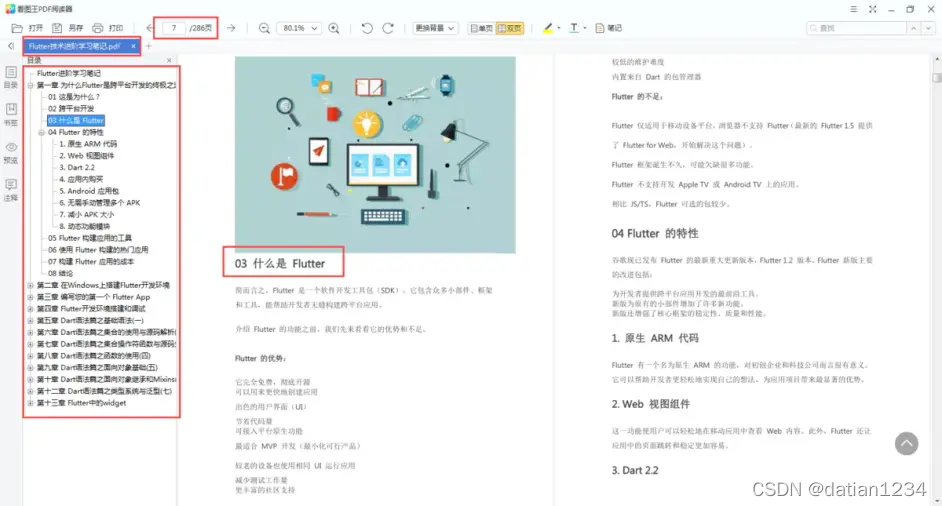This screenshot has width=942, height=506.
Task: Open outline item 03 什么是 Flutter
Action: point(76,121)
